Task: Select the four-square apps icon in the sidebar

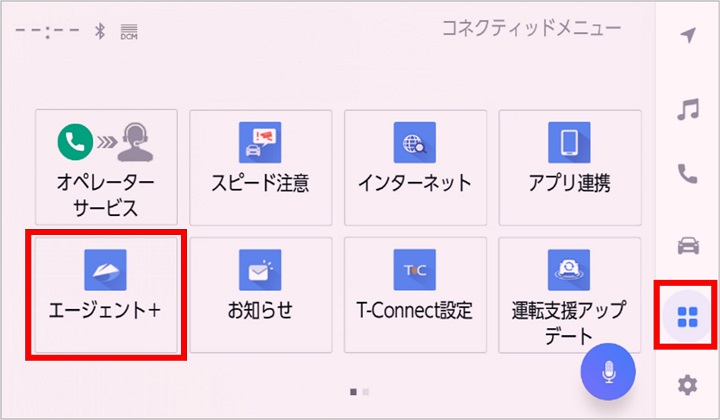Action: pos(687,316)
